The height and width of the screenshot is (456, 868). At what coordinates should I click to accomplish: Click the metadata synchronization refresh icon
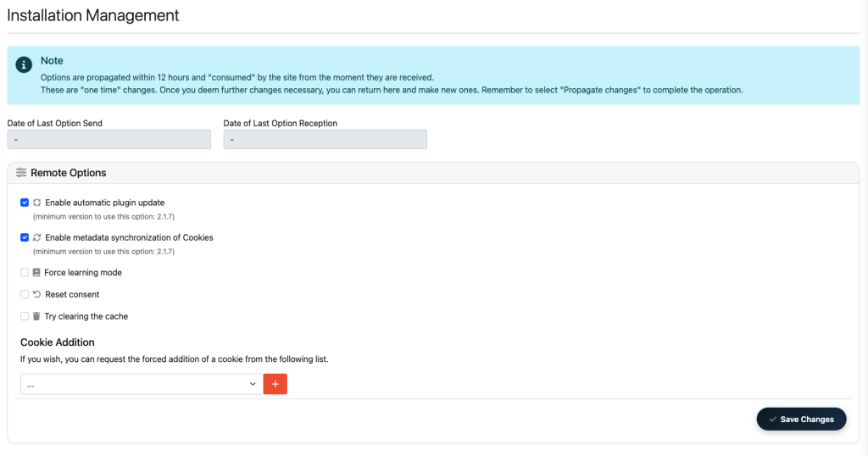36,238
